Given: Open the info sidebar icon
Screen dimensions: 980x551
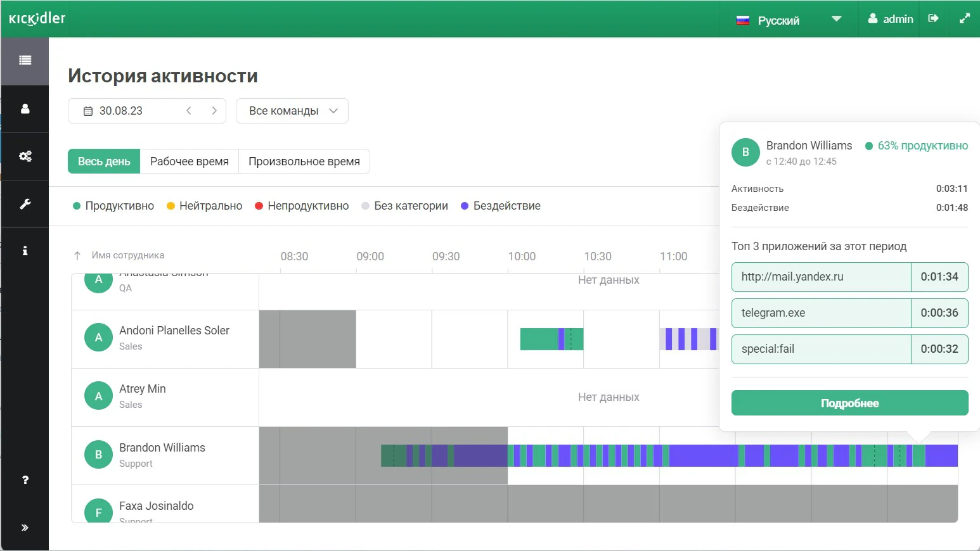Looking at the screenshot, I should point(25,251).
